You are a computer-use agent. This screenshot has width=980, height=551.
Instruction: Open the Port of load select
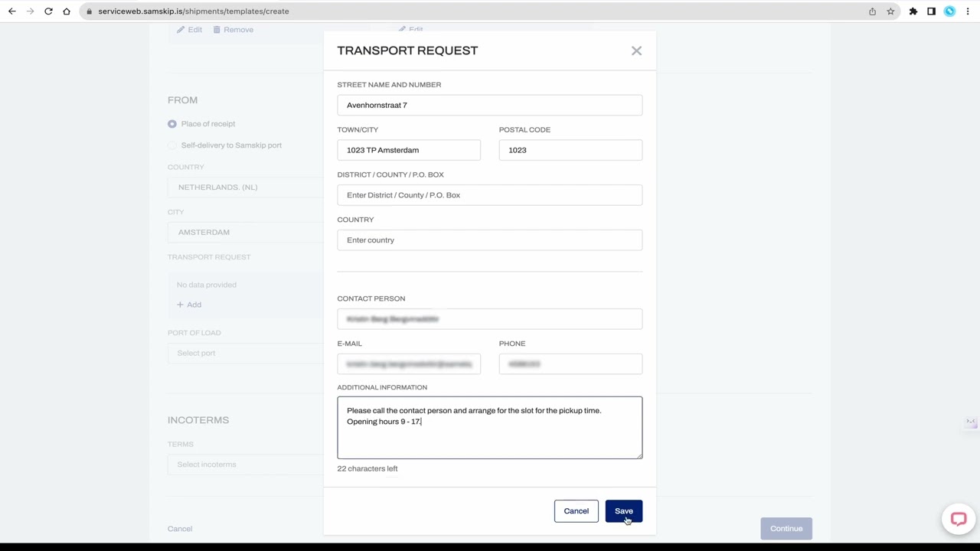[x=246, y=354]
